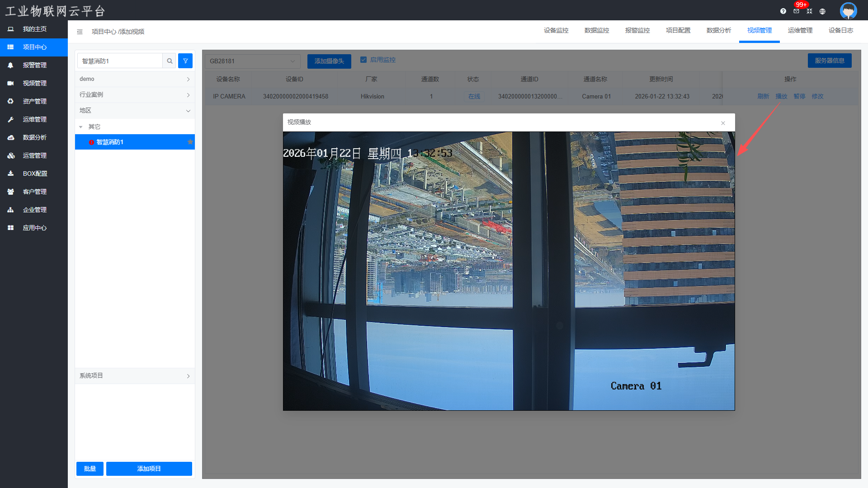Open the user avatar menu
Viewport: 868px width, 488px height.
coord(848,10)
